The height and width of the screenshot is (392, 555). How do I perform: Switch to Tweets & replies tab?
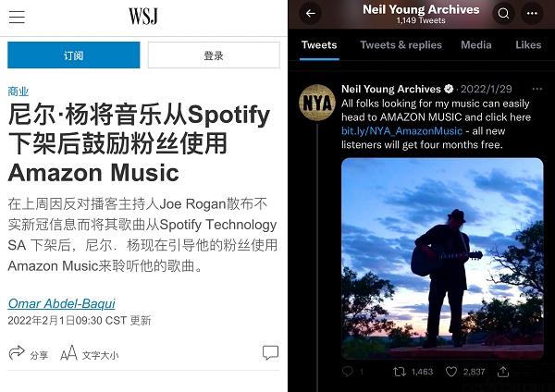[x=401, y=45]
